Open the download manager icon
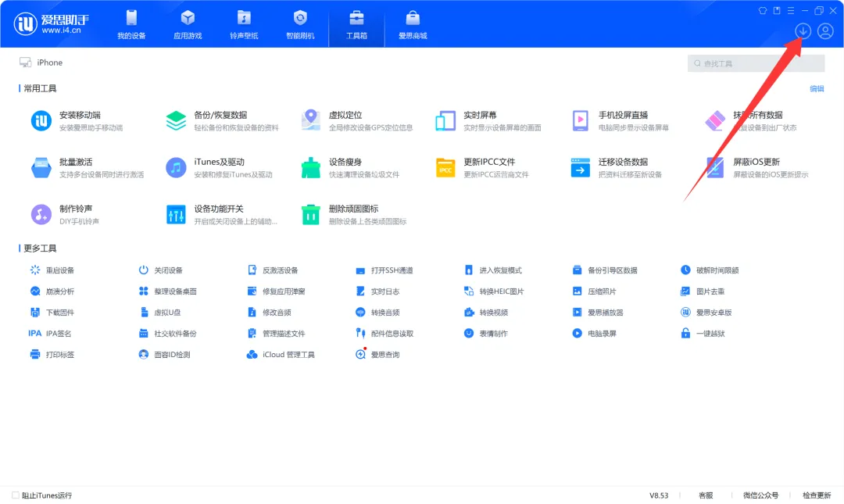Viewport: 844px width, 504px height. click(803, 31)
